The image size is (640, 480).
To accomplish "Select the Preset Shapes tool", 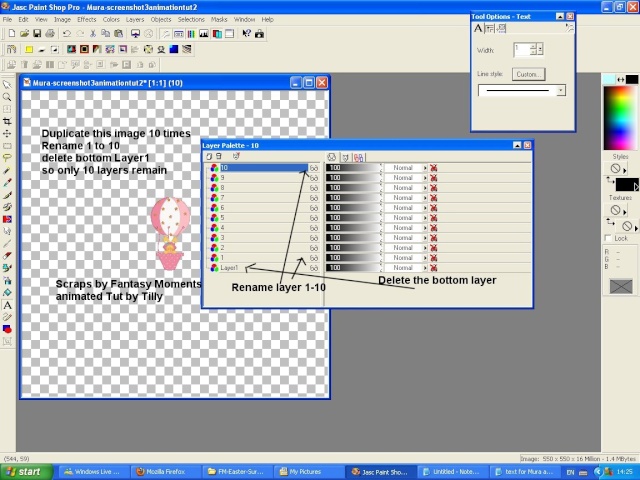I will tap(7, 329).
